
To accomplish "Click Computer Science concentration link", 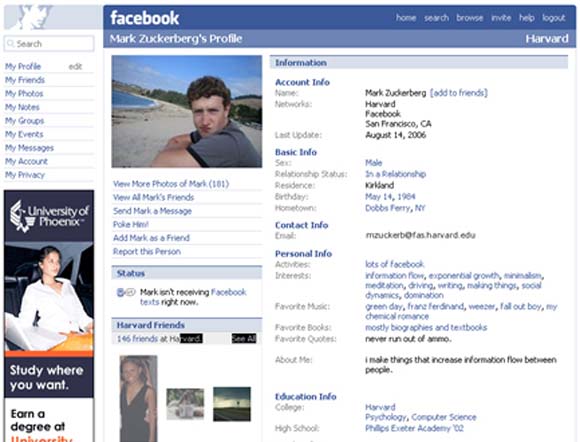I will [x=444, y=417].
